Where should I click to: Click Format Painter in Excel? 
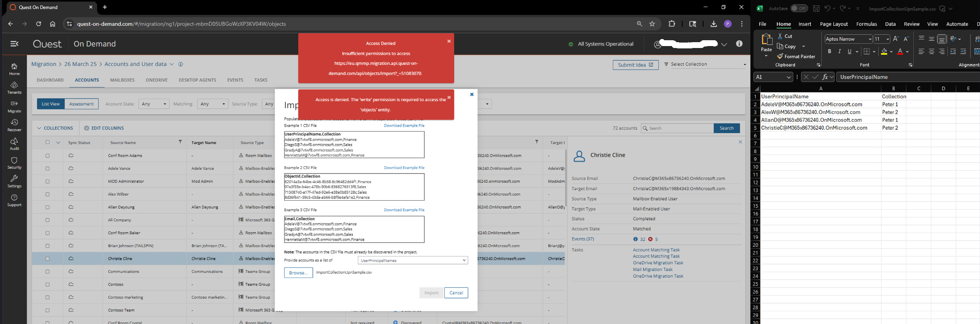click(x=796, y=56)
